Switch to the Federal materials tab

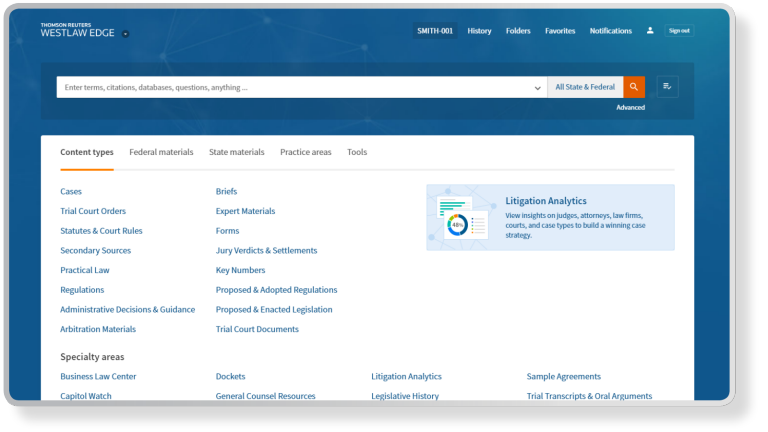161,153
